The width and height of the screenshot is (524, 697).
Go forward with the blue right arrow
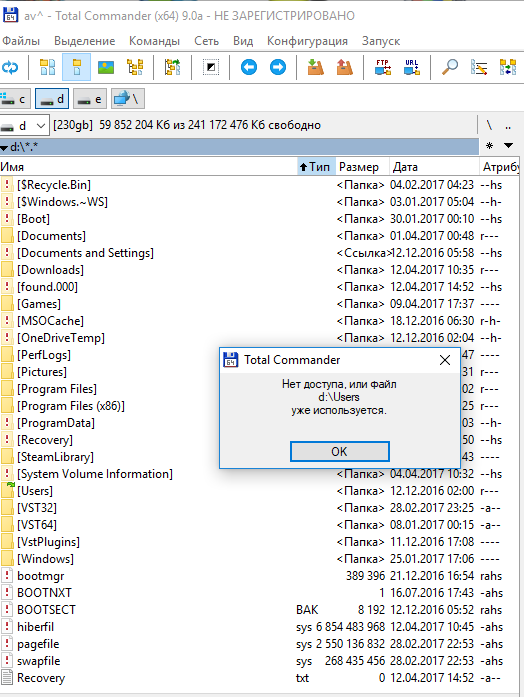[x=278, y=68]
